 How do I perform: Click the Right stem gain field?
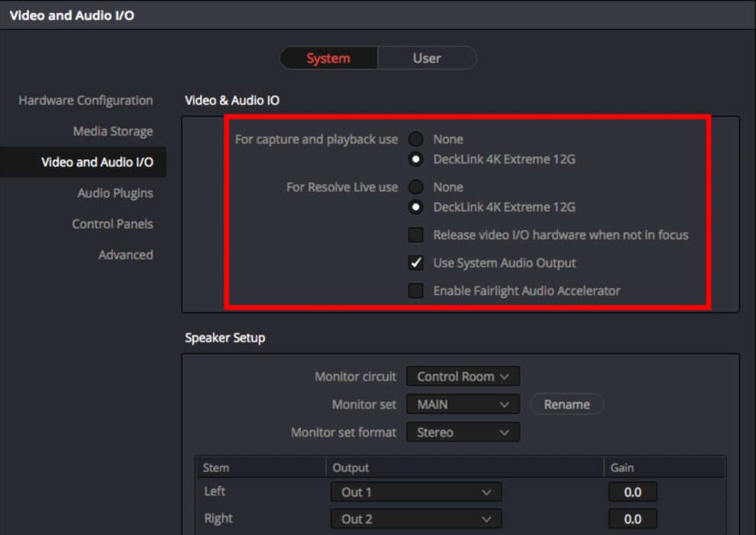click(x=632, y=519)
